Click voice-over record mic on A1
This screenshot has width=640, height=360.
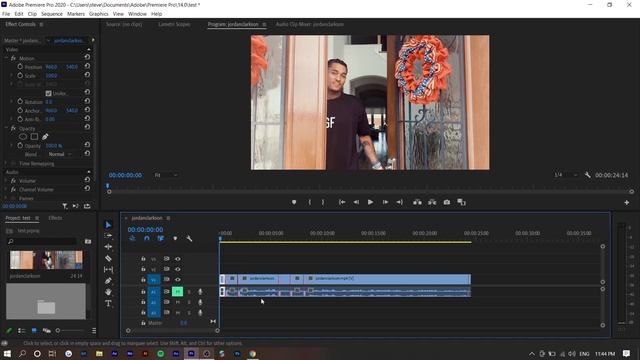pos(200,291)
